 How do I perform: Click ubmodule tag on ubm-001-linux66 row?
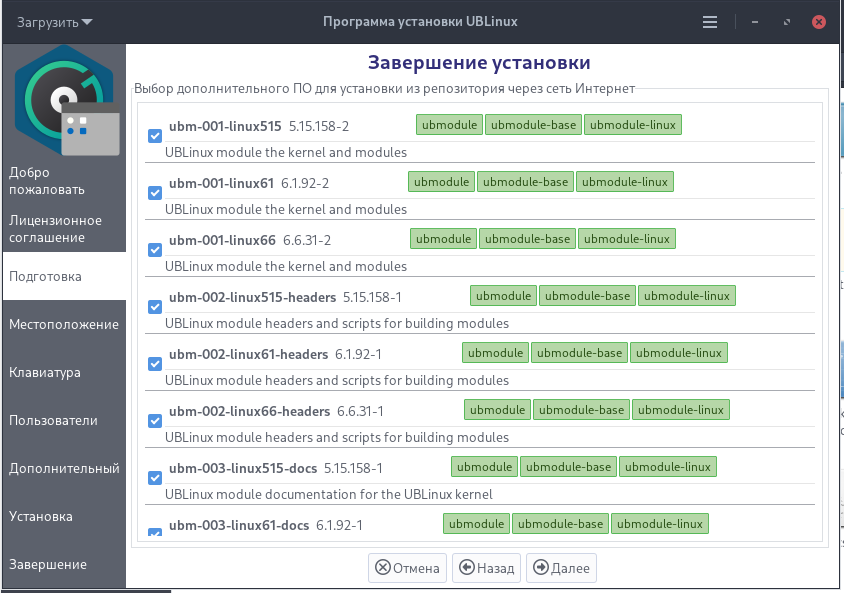pyautogui.click(x=444, y=239)
